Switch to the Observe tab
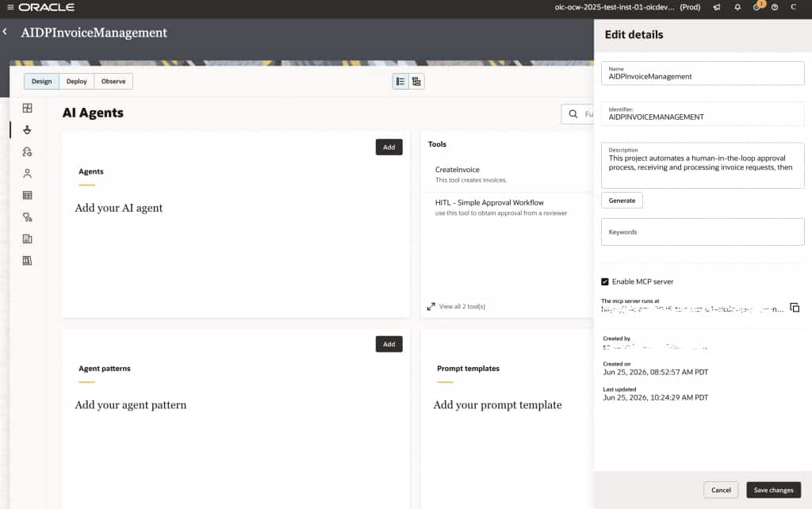The image size is (812, 509). [x=113, y=82]
